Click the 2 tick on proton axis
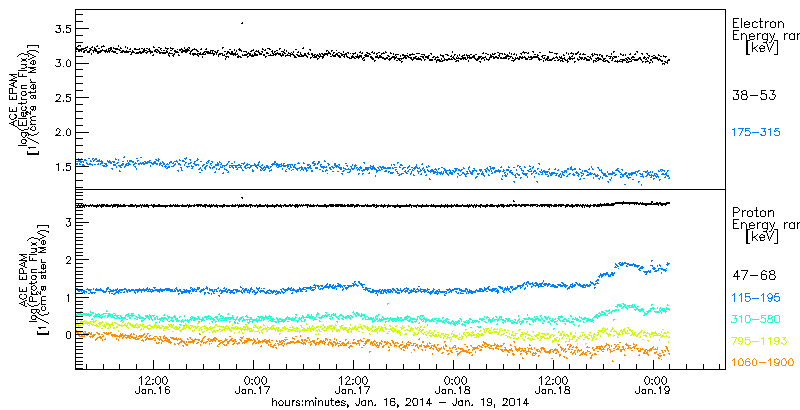The height and width of the screenshot is (410, 800). point(67,260)
